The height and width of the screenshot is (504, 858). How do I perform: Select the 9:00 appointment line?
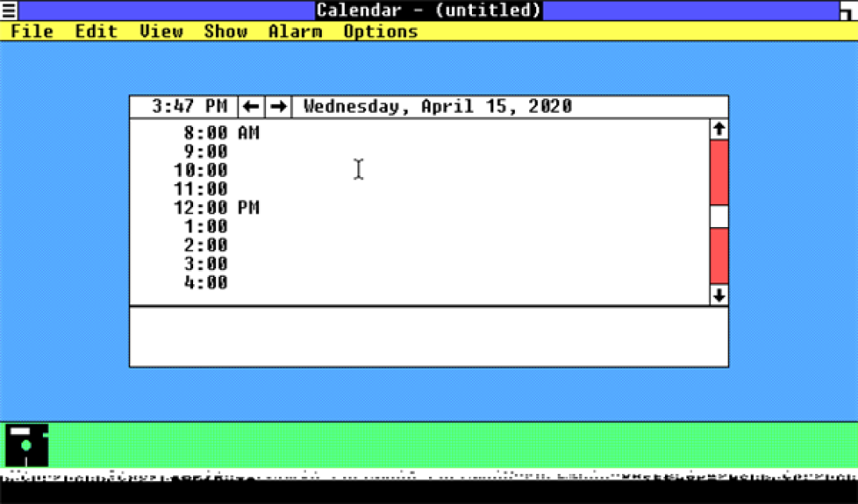(419, 152)
